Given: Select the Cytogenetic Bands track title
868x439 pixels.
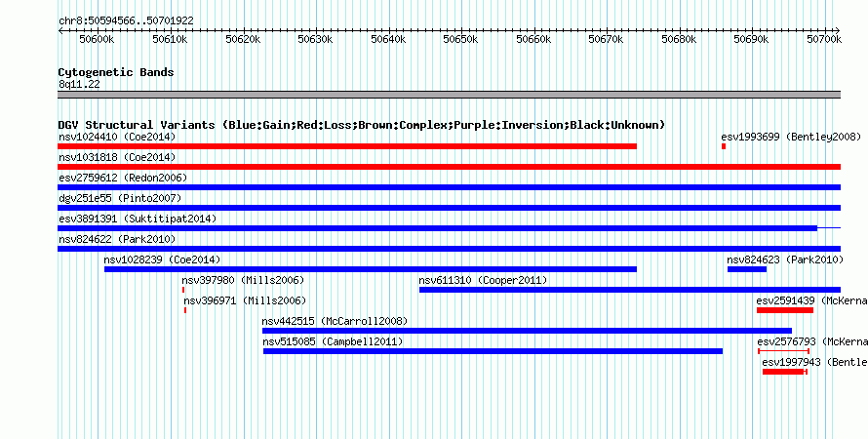Looking at the screenshot, I should point(116,72).
